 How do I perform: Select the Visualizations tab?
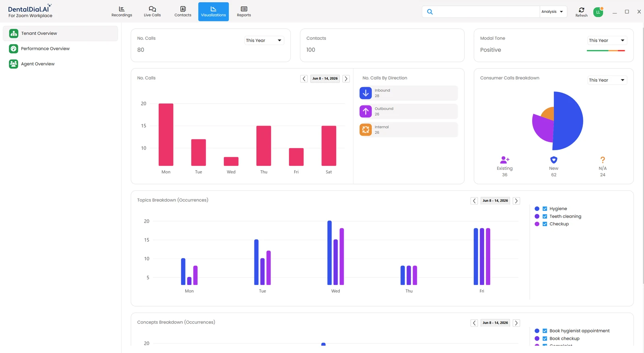213,12
